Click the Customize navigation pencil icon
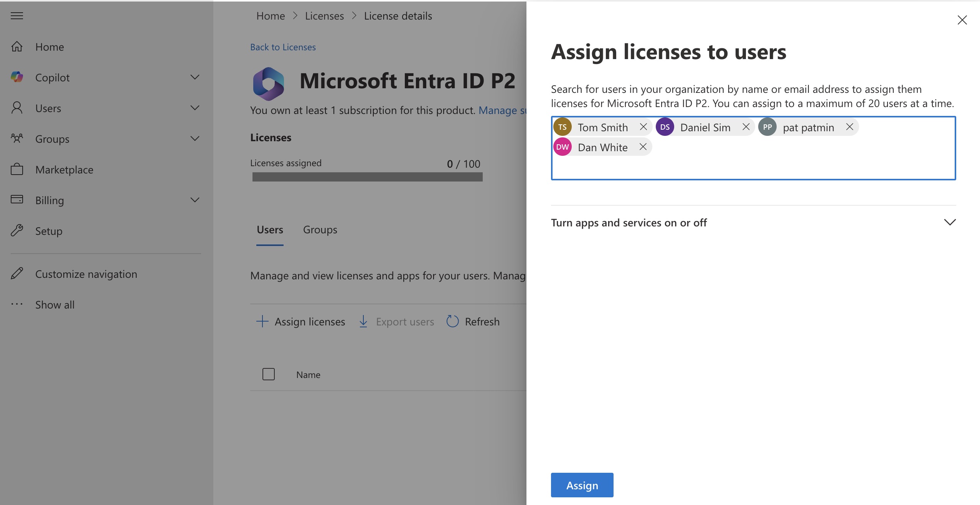980x505 pixels. pos(17,273)
